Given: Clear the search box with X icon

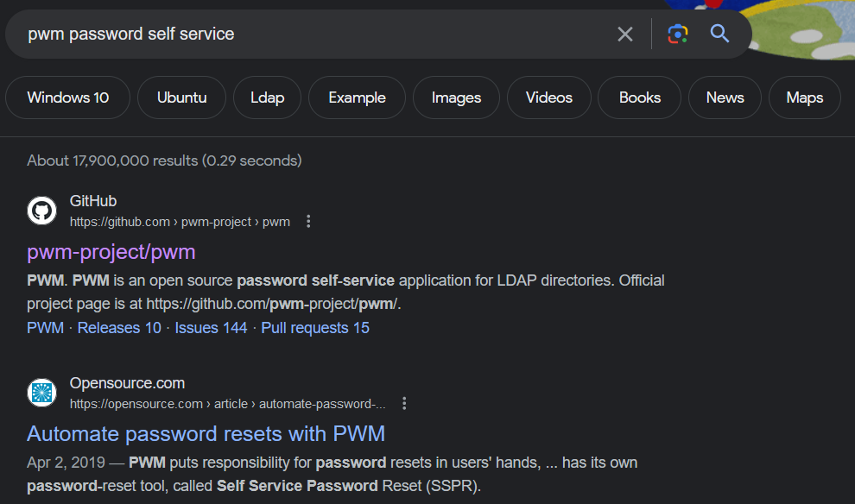Looking at the screenshot, I should (625, 34).
